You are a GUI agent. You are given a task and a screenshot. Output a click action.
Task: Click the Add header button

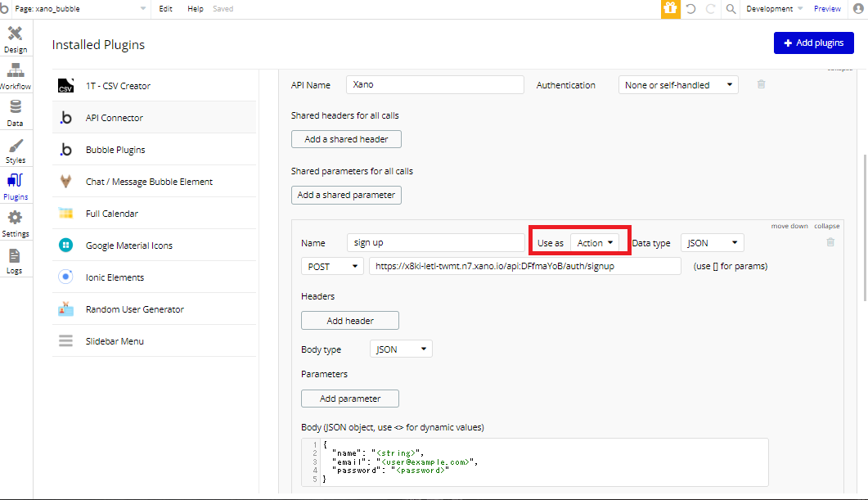pyautogui.click(x=350, y=321)
